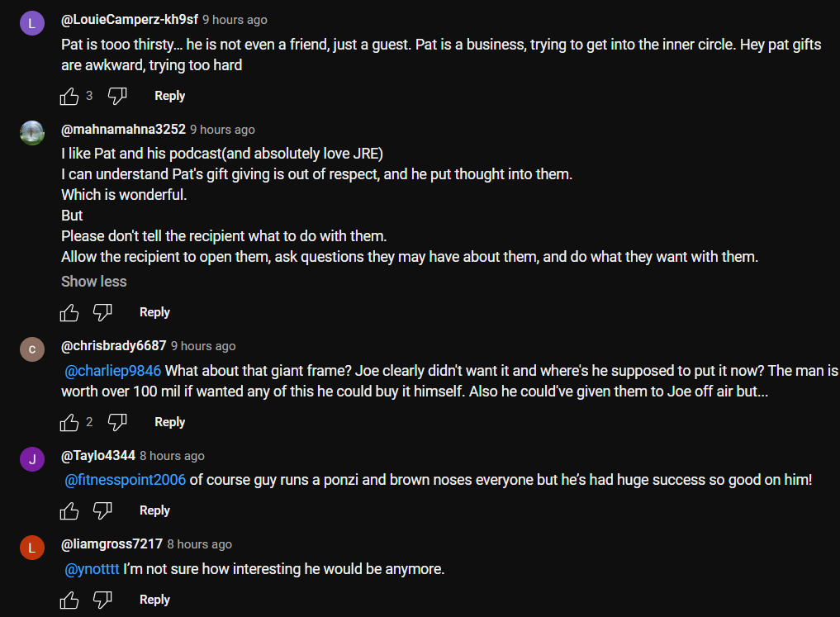Like chrisbrady6687's reply about giant frame
This screenshot has height=617, width=840.
click(69, 423)
